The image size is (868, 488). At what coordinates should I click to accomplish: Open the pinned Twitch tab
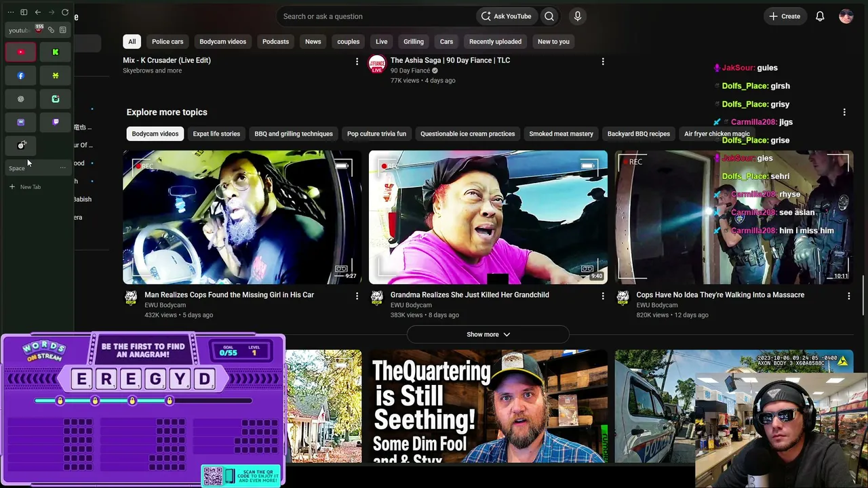(x=56, y=122)
